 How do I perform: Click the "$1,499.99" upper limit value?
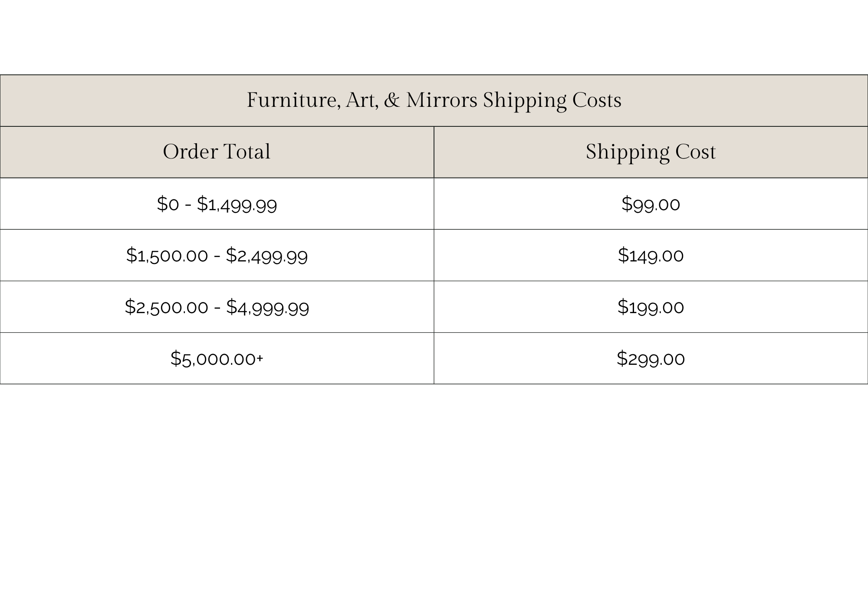click(237, 204)
